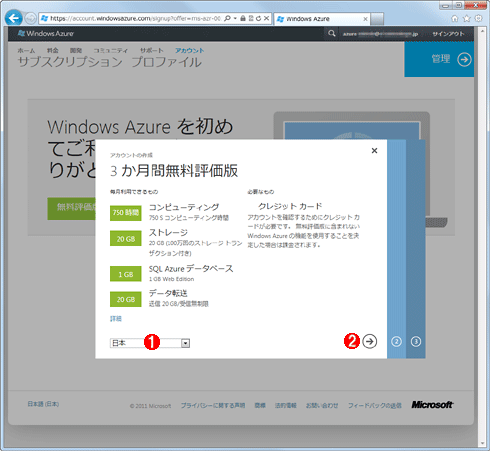Select the アカウント navigation menu item

[x=189, y=50]
